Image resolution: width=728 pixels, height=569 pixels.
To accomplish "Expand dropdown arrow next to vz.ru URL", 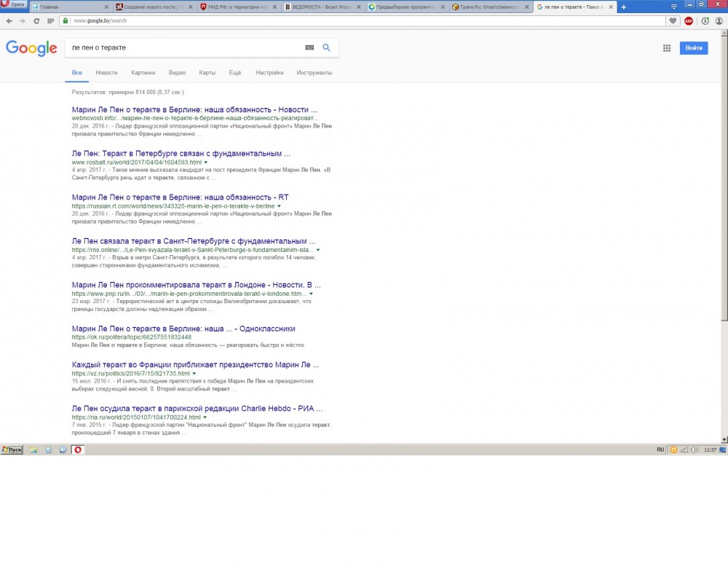I will (194, 374).
